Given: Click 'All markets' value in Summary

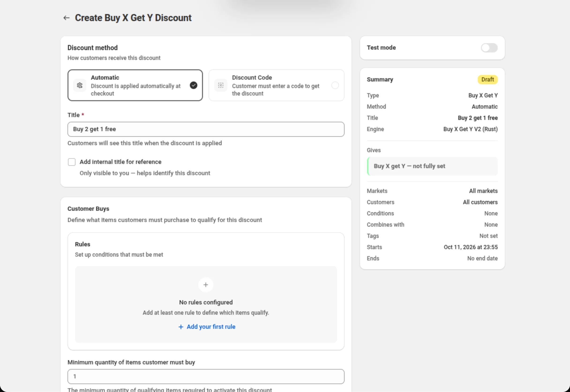Looking at the screenshot, I should (483, 191).
